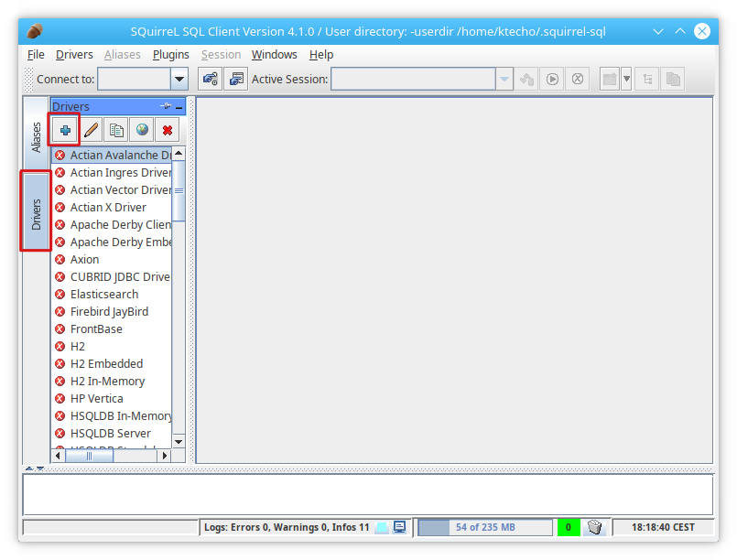The width and height of the screenshot is (737, 560).
Task: Click the pin icon in the Drivers panel header
Action: [x=166, y=106]
